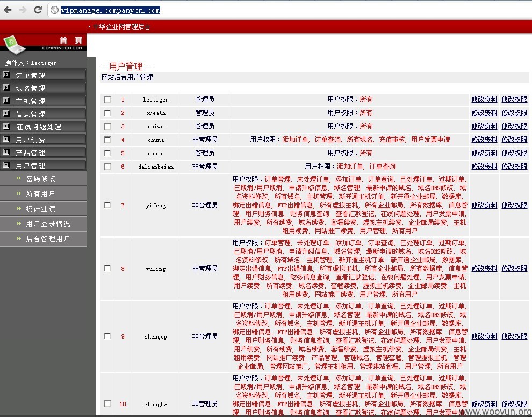Tick the checkbox for user annie

(107, 153)
